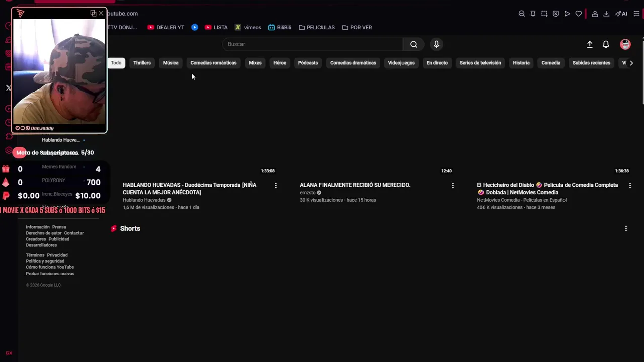Open browser easy setup sliders icon
This screenshot has width=644, height=362.
click(x=636, y=14)
